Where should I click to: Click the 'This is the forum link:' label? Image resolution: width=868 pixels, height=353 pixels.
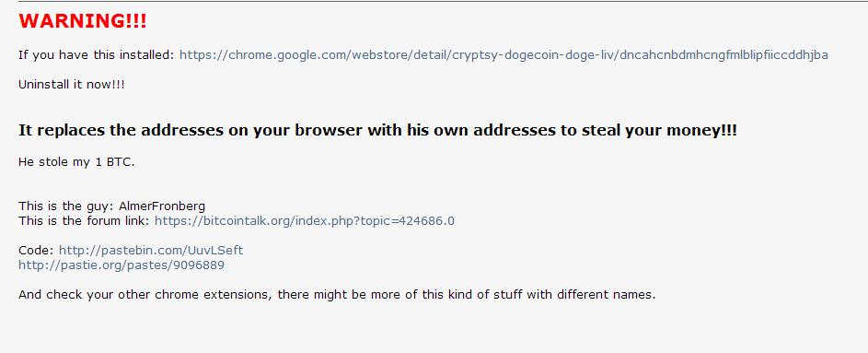85,220
